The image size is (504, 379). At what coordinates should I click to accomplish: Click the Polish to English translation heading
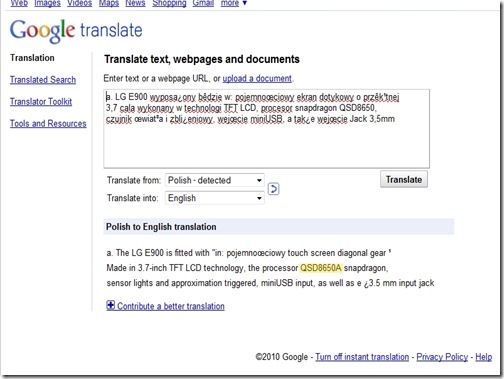click(x=161, y=227)
